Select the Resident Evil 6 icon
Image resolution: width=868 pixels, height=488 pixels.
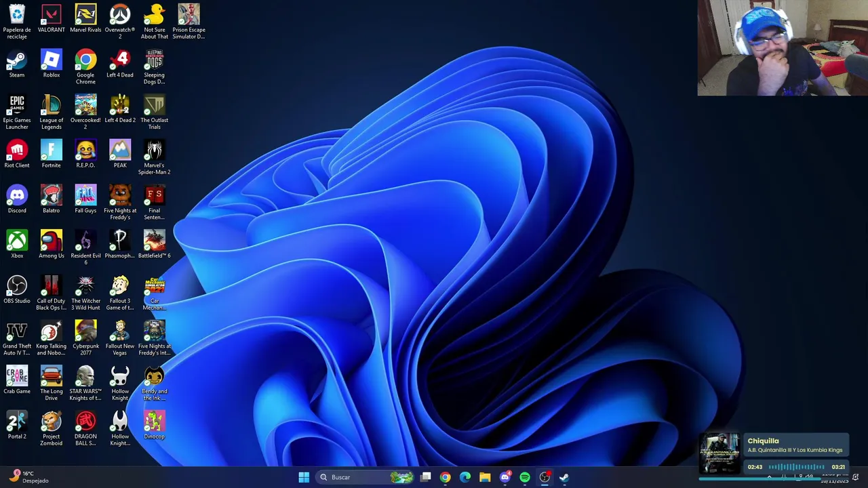[x=85, y=247]
